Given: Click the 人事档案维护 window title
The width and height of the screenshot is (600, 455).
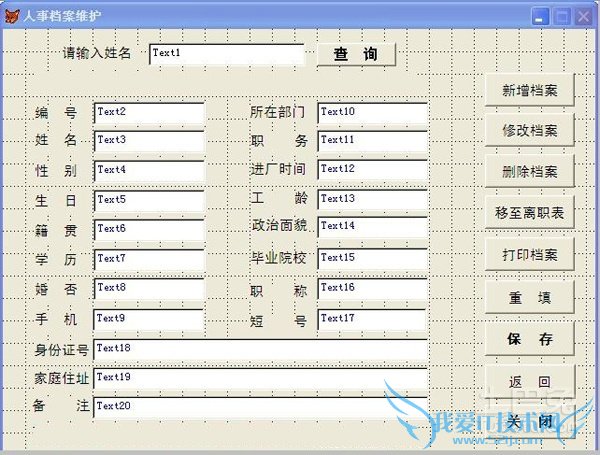Looking at the screenshot, I should pos(62,16).
